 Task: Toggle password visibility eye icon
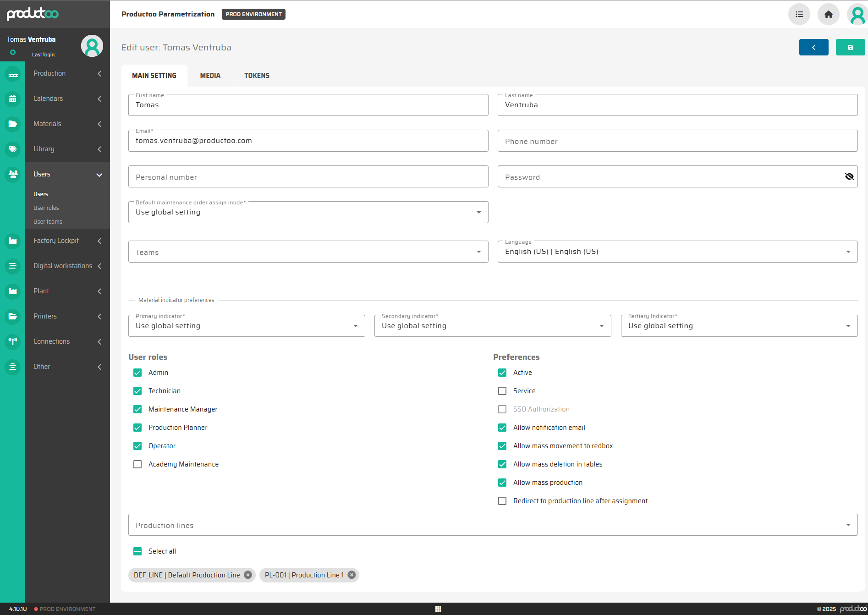tap(849, 177)
